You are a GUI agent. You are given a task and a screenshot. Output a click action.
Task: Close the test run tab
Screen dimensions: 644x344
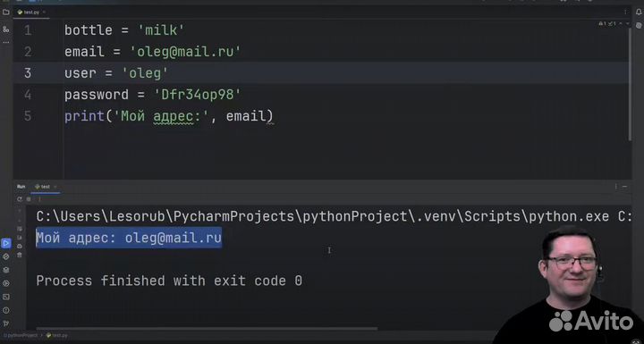[55, 187]
